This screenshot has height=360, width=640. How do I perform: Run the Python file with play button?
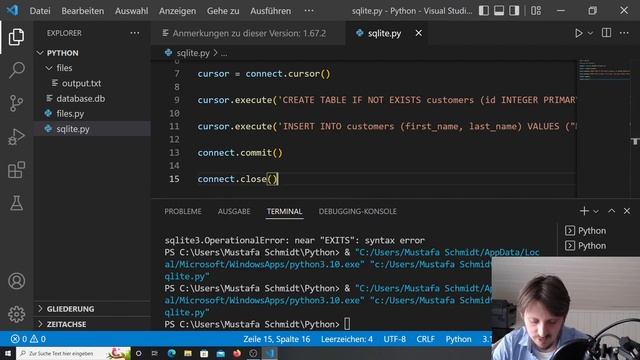click(x=578, y=33)
